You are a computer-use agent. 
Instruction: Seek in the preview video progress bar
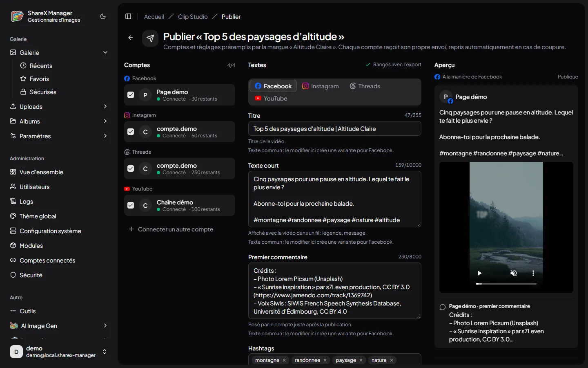[506, 283]
